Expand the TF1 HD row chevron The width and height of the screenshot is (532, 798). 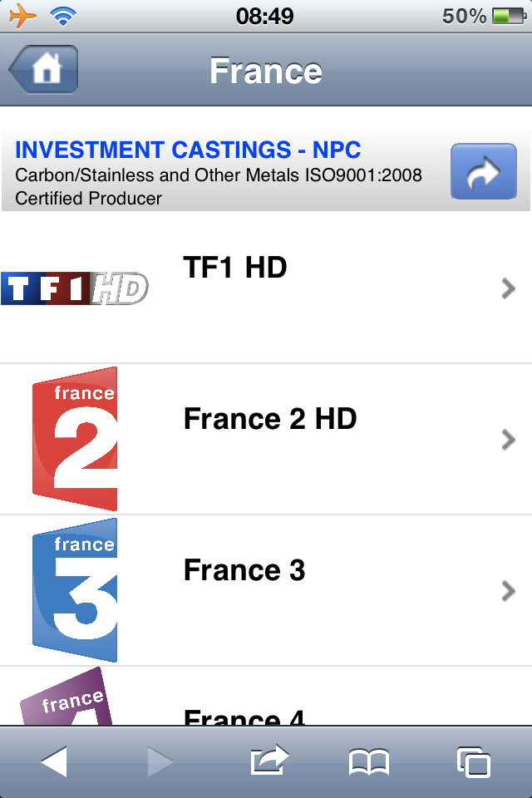pyautogui.click(x=509, y=288)
